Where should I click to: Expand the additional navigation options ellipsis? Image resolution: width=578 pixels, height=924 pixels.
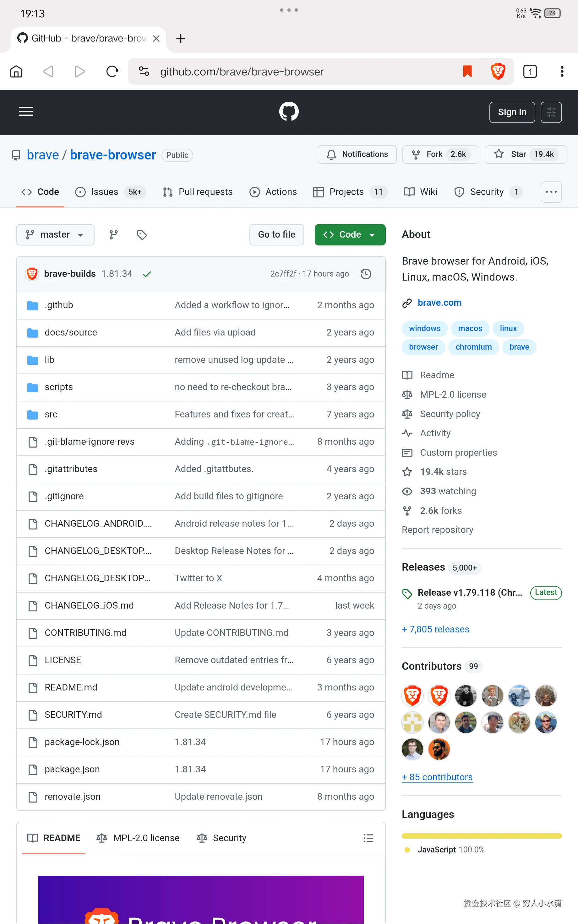click(551, 192)
